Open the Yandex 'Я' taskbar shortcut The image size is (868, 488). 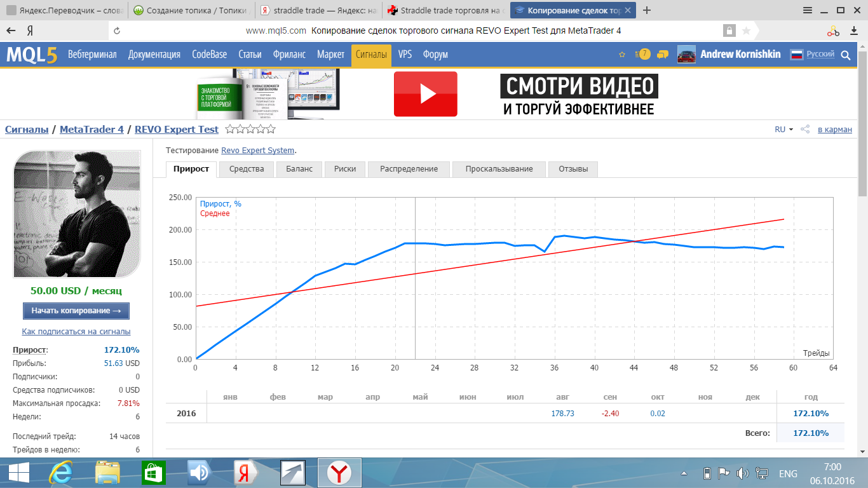pos(245,473)
